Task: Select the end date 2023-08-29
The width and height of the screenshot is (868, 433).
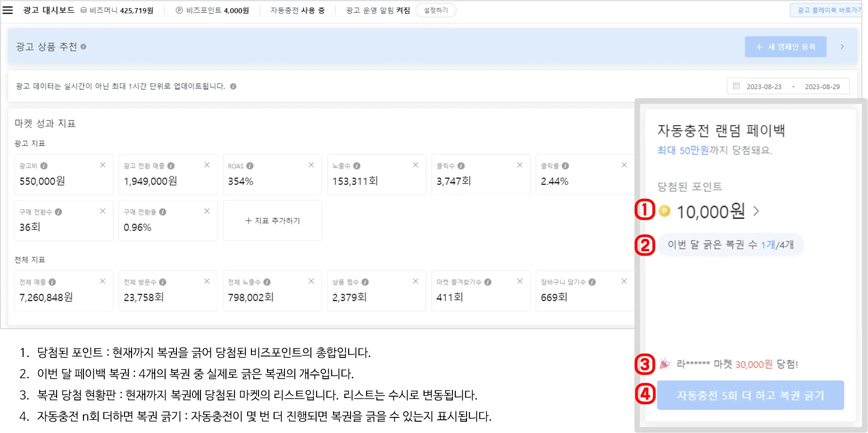Action: coord(822,87)
